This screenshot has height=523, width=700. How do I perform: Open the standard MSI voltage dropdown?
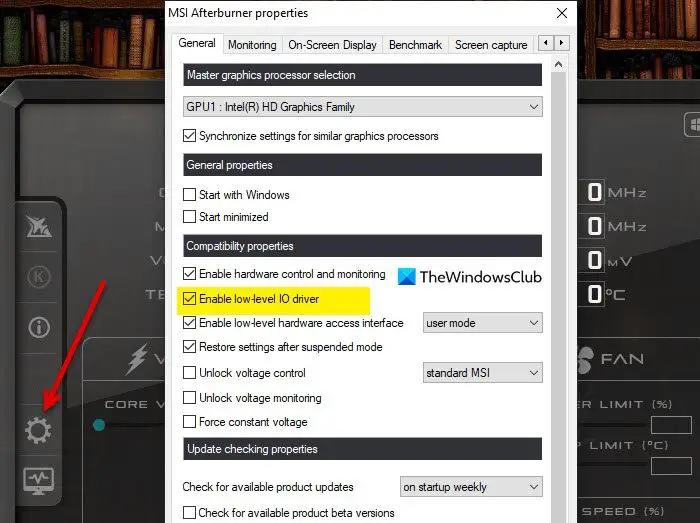[483, 373]
